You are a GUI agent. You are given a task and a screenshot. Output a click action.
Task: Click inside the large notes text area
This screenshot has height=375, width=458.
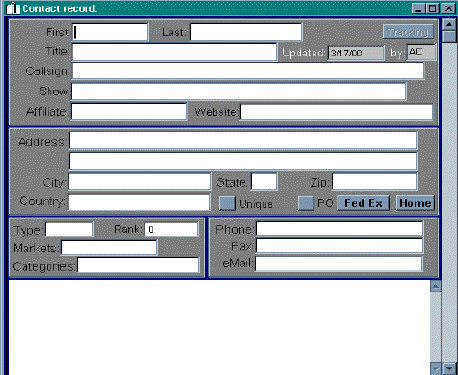tap(219, 327)
